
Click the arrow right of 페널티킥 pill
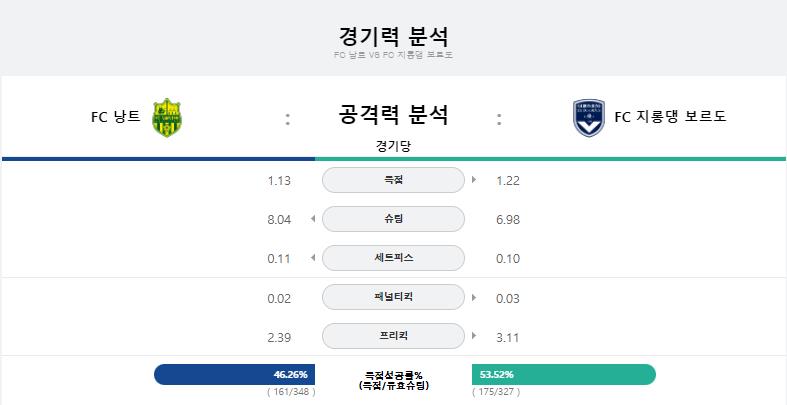(474, 297)
